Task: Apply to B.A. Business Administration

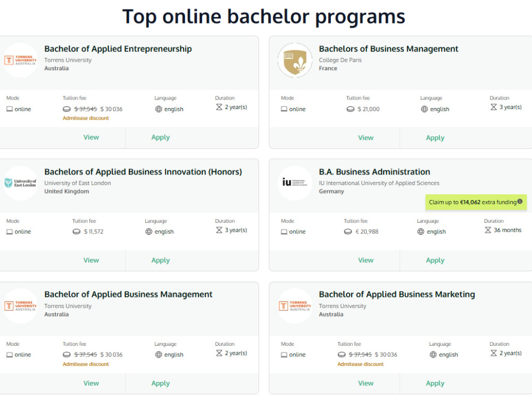Action: pyautogui.click(x=435, y=260)
